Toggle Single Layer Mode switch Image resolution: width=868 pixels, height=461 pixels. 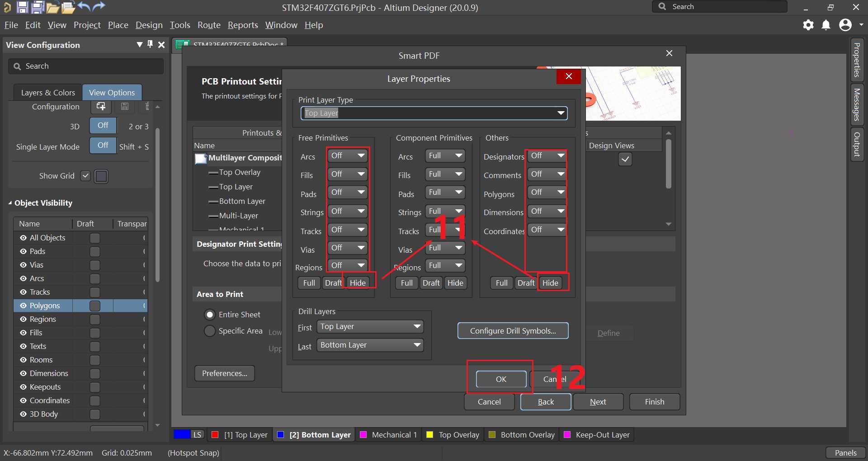pyautogui.click(x=103, y=145)
